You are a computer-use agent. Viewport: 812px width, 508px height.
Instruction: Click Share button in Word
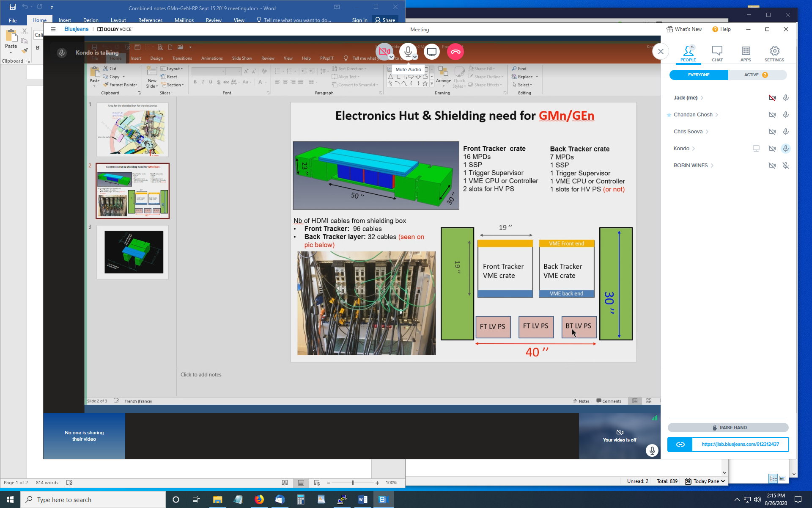[x=385, y=20]
